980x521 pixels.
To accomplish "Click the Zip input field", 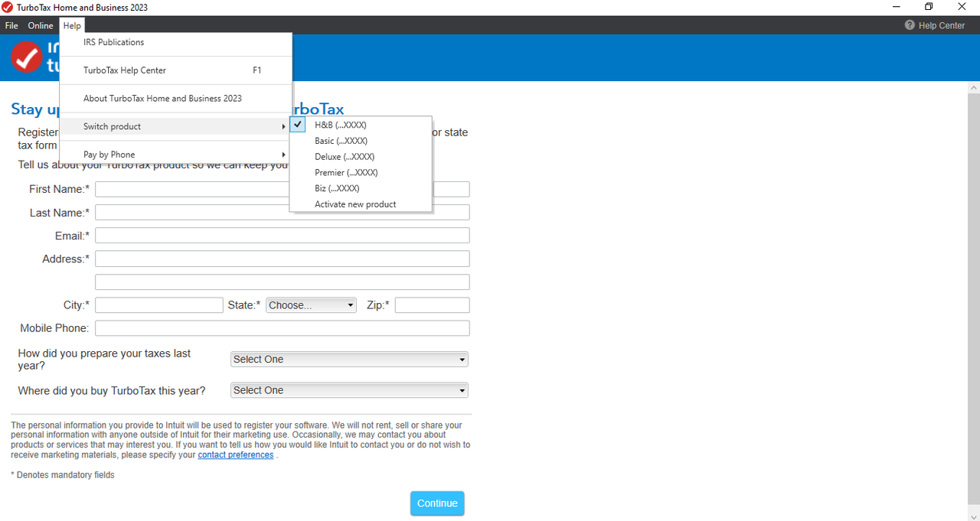I will [x=433, y=305].
